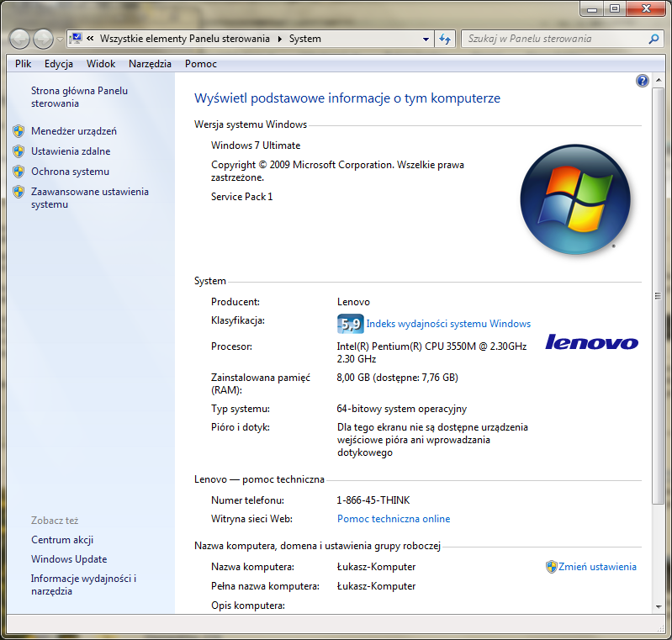This screenshot has height=640, width=672.
Task: Open the Pomoc menu
Action: tap(200, 64)
